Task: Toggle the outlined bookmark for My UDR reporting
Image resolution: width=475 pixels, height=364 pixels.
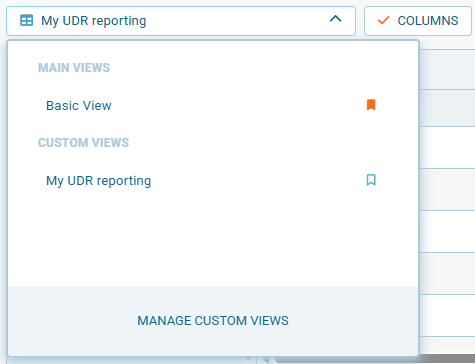Action: click(371, 180)
